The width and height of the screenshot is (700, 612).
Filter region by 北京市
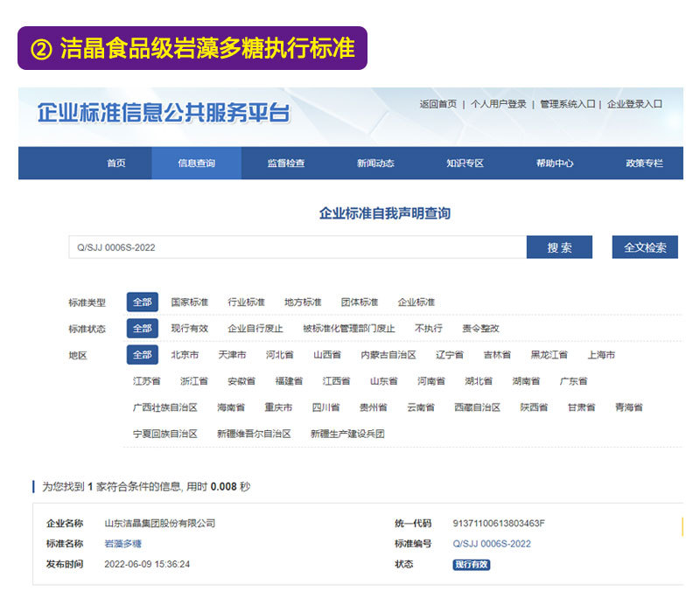[185, 355]
